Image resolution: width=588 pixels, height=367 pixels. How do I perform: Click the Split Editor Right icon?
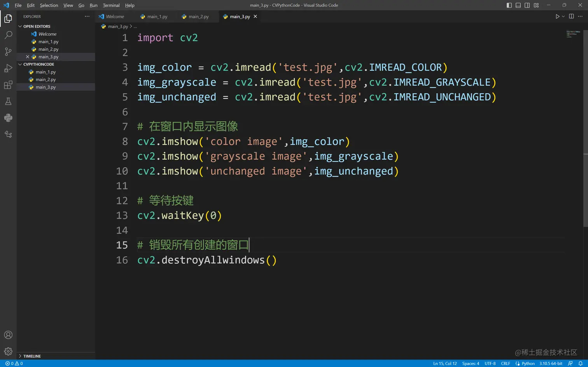(x=571, y=16)
